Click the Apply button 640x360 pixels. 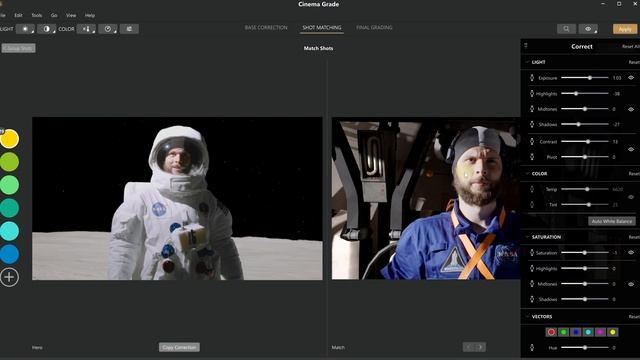[x=625, y=29]
